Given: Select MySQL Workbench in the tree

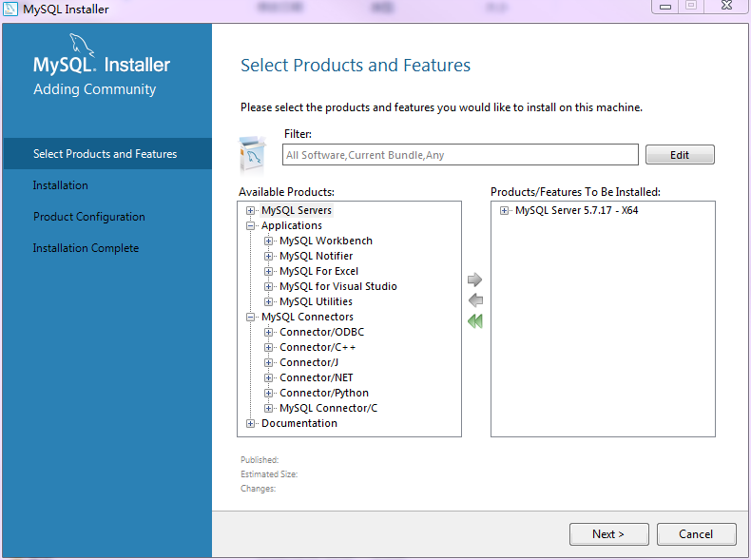Looking at the screenshot, I should coord(326,241).
